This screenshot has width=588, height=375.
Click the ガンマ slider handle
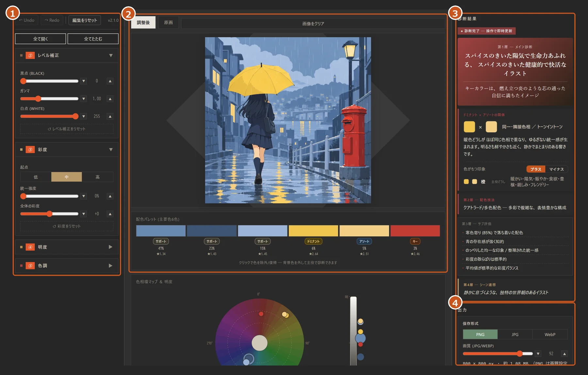[x=38, y=98]
